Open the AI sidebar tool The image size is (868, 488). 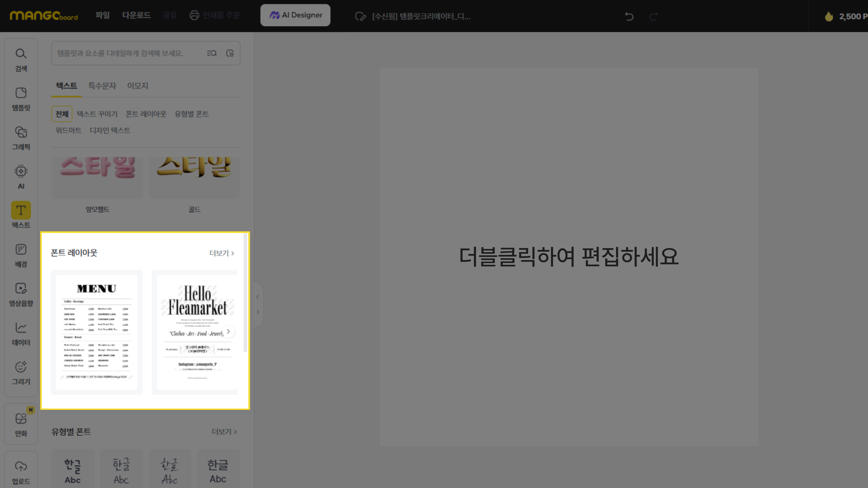pos(21,177)
